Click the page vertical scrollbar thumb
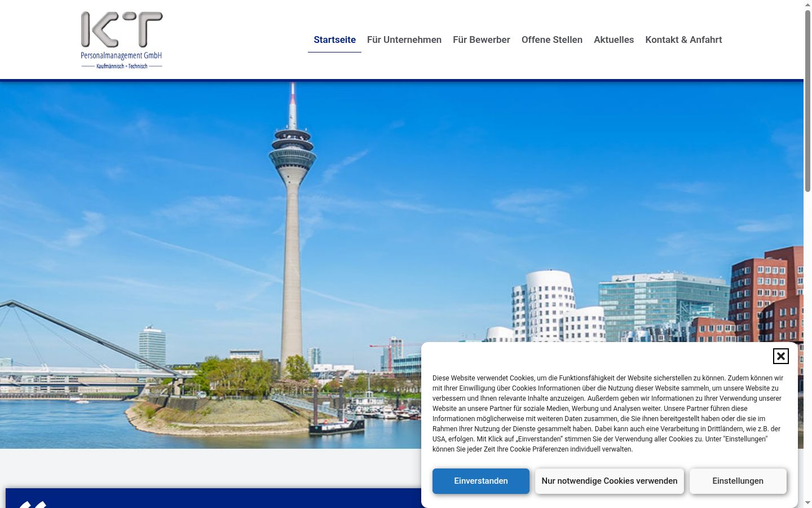The height and width of the screenshot is (508, 812). point(807,102)
